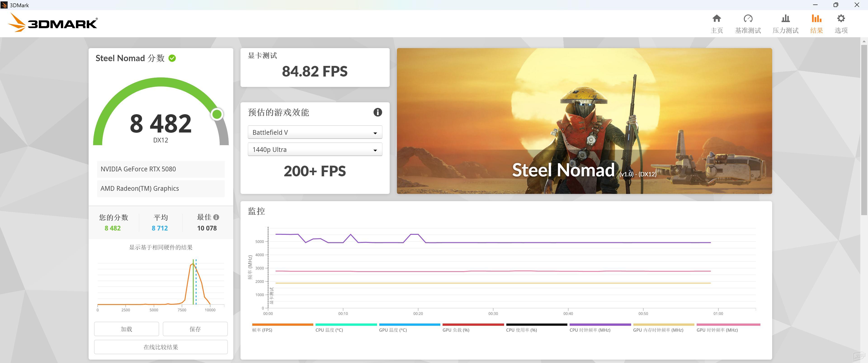Open 选项 options gear icon
Viewport: 868px width, 363px height.
[841, 18]
